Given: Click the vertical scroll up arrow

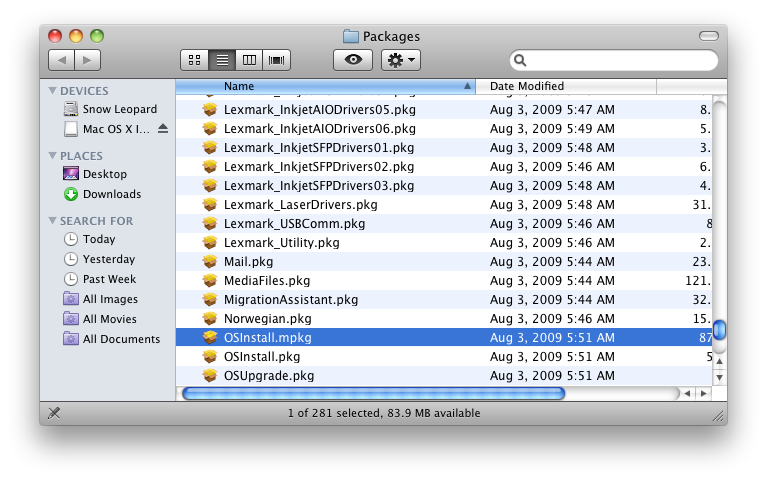Looking at the screenshot, I should click(x=719, y=361).
